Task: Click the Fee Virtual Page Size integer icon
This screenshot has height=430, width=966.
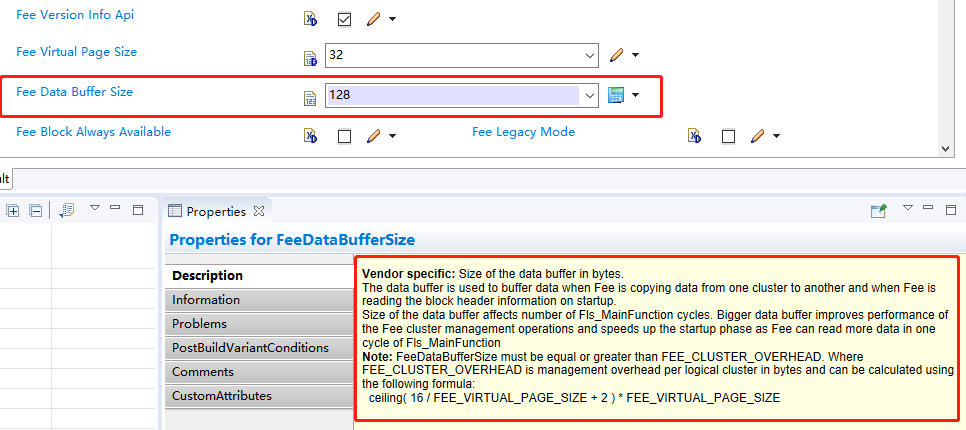Action: (310, 59)
